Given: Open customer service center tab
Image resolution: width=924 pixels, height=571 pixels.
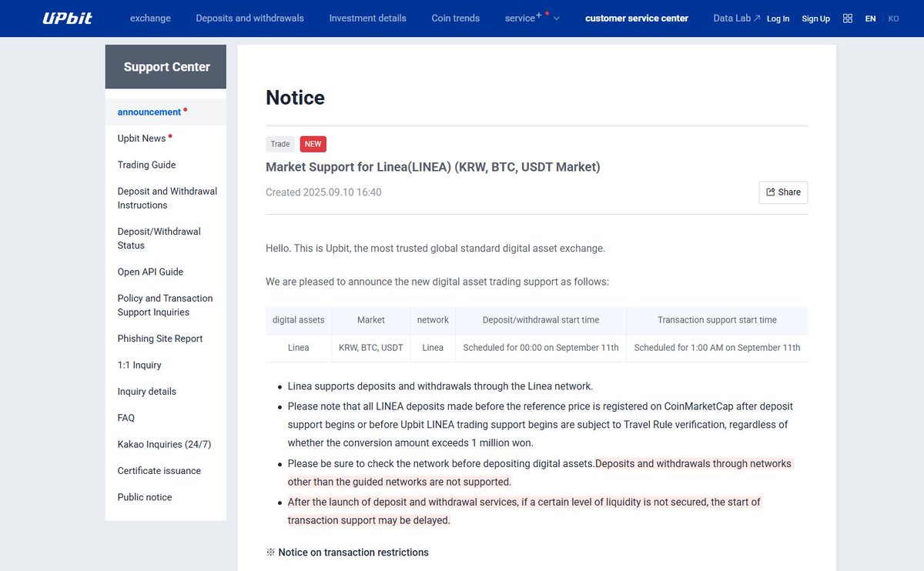Looking at the screenshot, I should pos(637,18).
